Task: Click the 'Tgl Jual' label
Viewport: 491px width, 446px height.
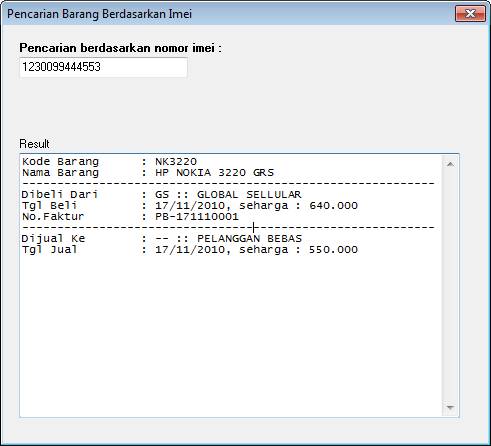Action: 49,249
